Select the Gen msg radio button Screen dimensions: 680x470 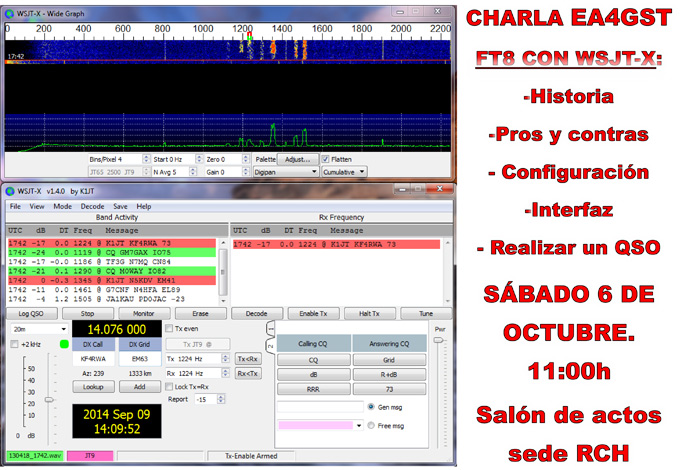371,407
